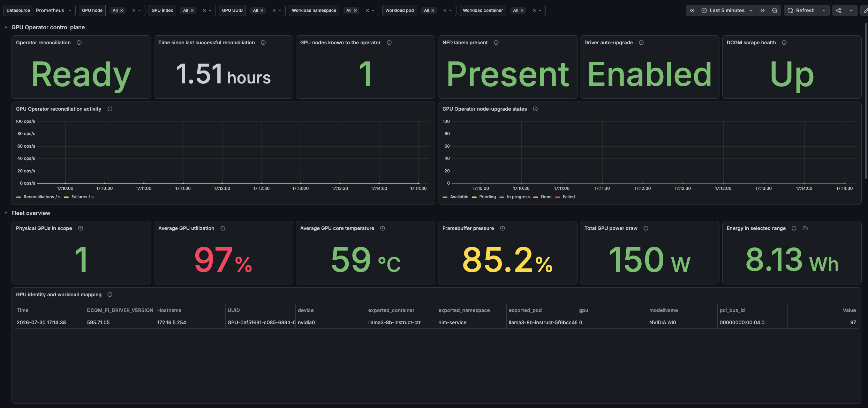Open the Last 5 minutes time picker
Image resolution: width=868 pixels, height=408 pixels.
pos(727,10)
